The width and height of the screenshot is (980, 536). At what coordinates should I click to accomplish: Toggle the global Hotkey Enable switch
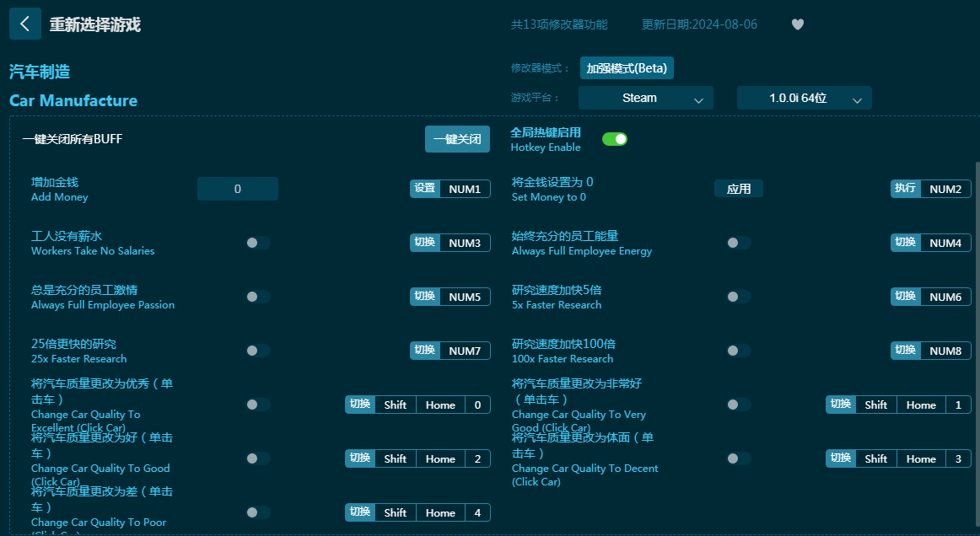(614, 139)
